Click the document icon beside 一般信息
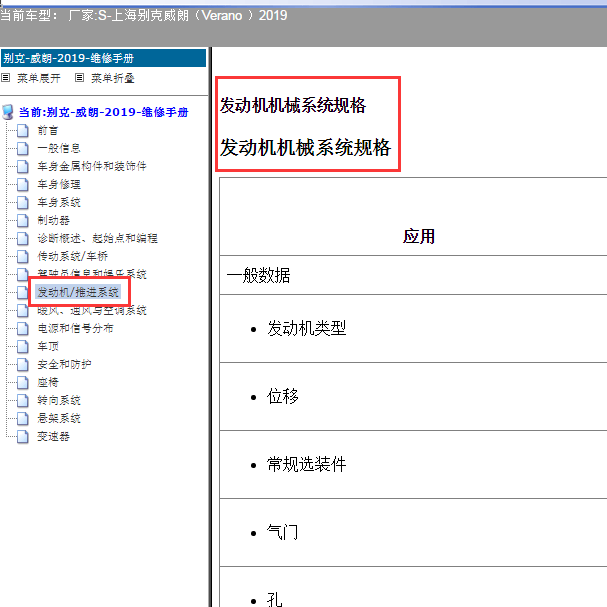 22,148
